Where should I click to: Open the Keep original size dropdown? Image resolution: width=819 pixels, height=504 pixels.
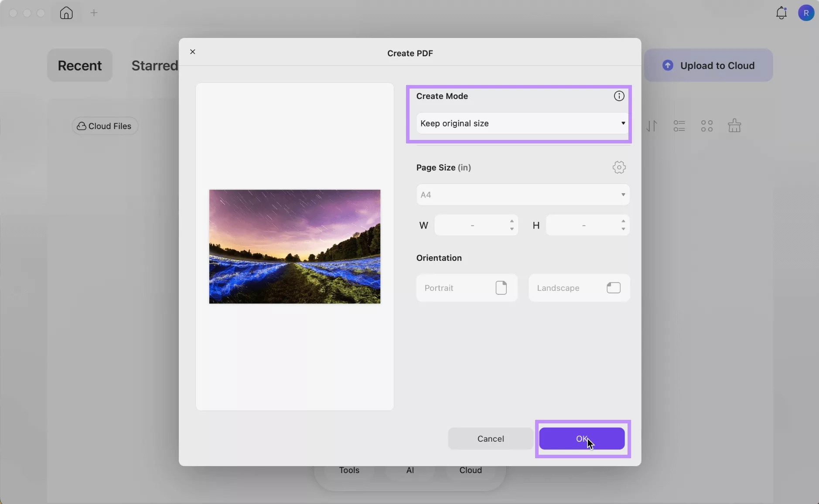click(522, 124)
